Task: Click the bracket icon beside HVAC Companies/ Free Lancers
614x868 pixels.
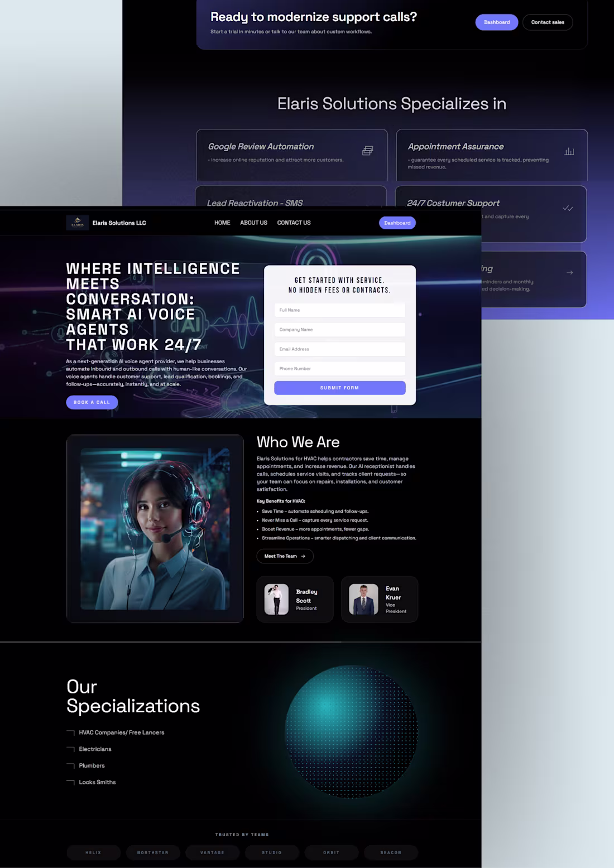Action: (x=71, y=732)
